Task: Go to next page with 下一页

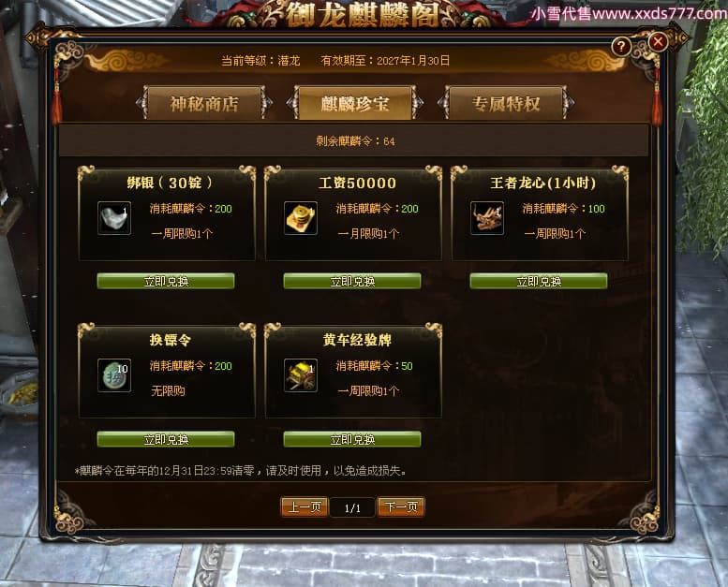Action: [x=401, y=507]
